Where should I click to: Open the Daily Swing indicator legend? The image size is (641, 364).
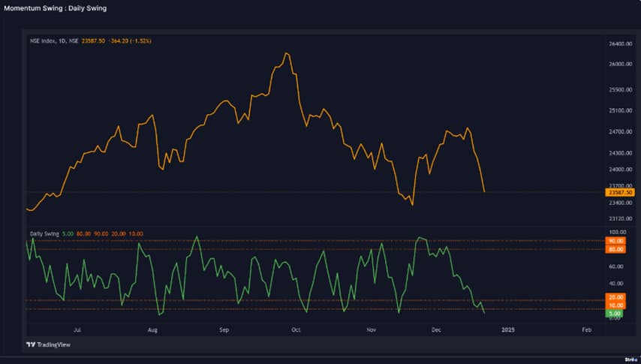coord(44,234)
